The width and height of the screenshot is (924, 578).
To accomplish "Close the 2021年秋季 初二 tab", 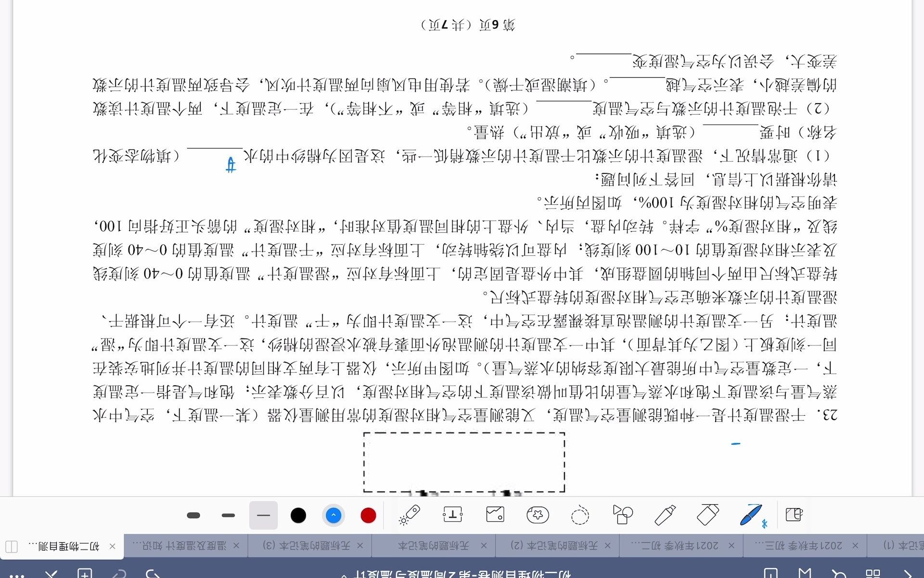I will coord(731,546).
